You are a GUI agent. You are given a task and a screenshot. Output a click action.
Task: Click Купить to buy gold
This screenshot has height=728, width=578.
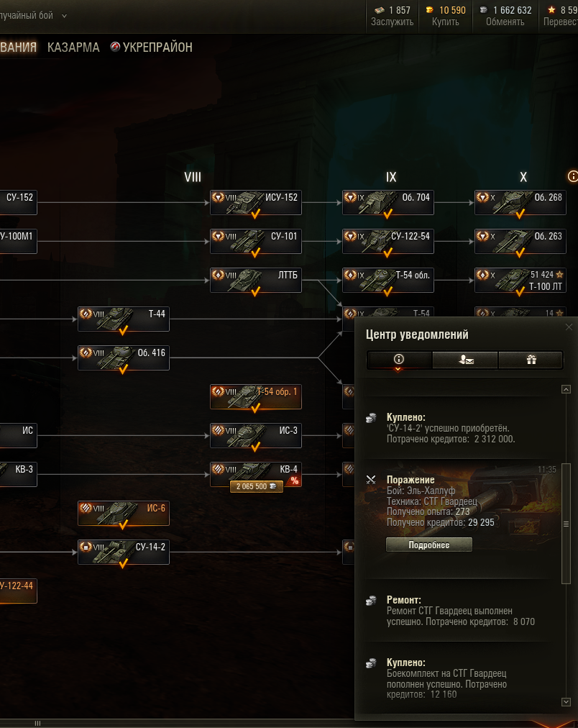(445, 22)
